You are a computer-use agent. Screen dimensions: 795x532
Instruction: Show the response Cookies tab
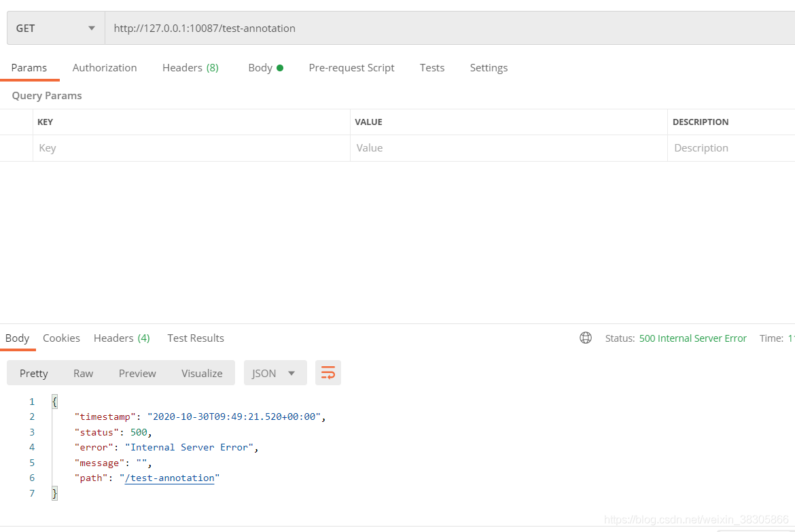click(x=61, y=338)
